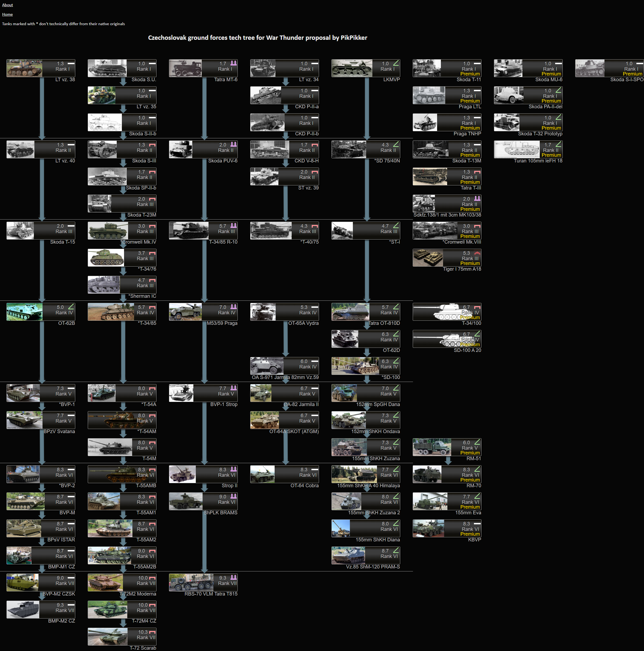Open the 155mm Eva premium card
The width and height of the screenshot is (644, 651).
coord(447,501)
